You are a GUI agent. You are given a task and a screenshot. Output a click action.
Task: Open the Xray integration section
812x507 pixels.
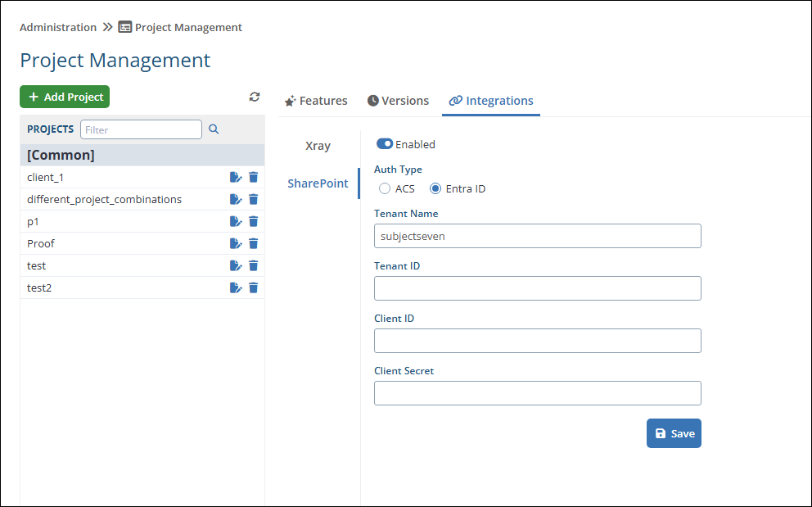pos(318,146)
